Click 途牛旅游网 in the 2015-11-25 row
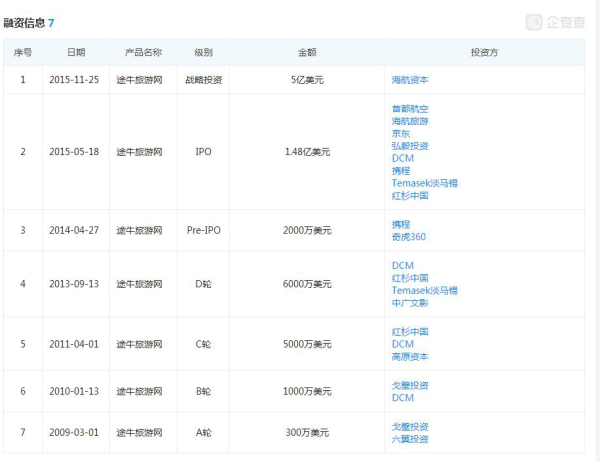This screenshot has height=462, width=600. click(139, 80)
